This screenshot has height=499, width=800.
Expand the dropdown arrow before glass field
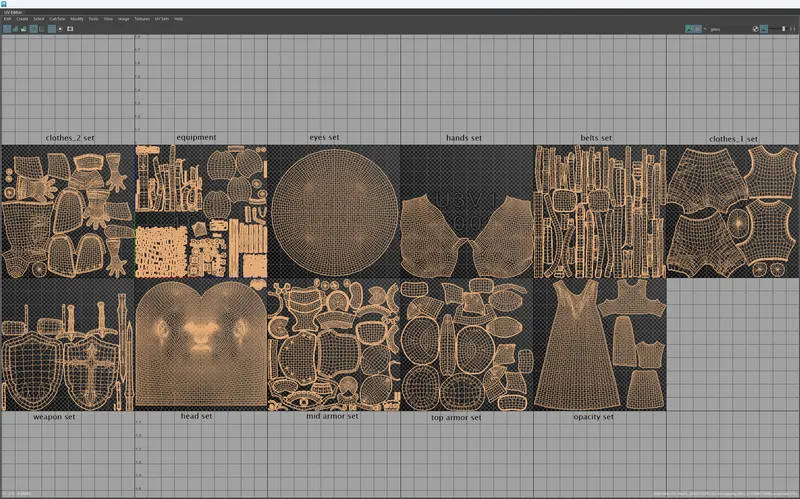coord(705,29)
